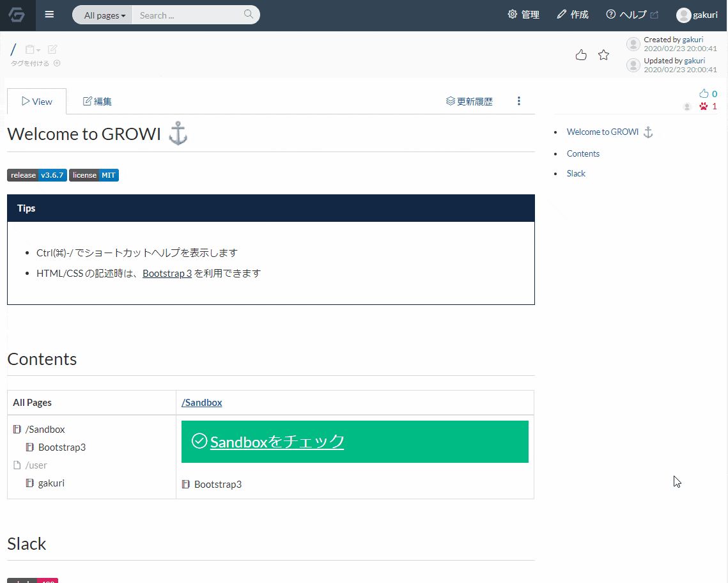The height and width of the screenshot is (583, 728).
Task: Switch to the View tab
Action: point(36,101)
